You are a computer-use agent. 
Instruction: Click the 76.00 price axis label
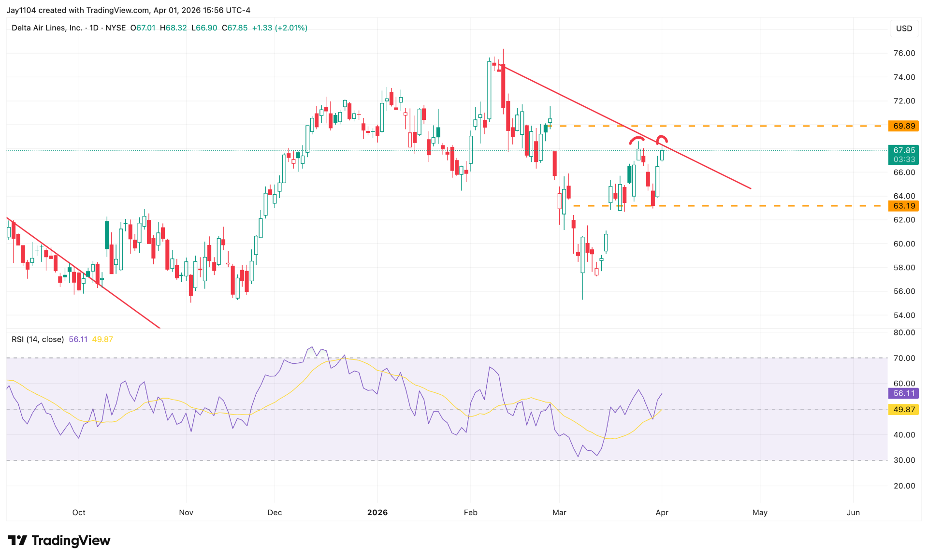pos(904,53)
